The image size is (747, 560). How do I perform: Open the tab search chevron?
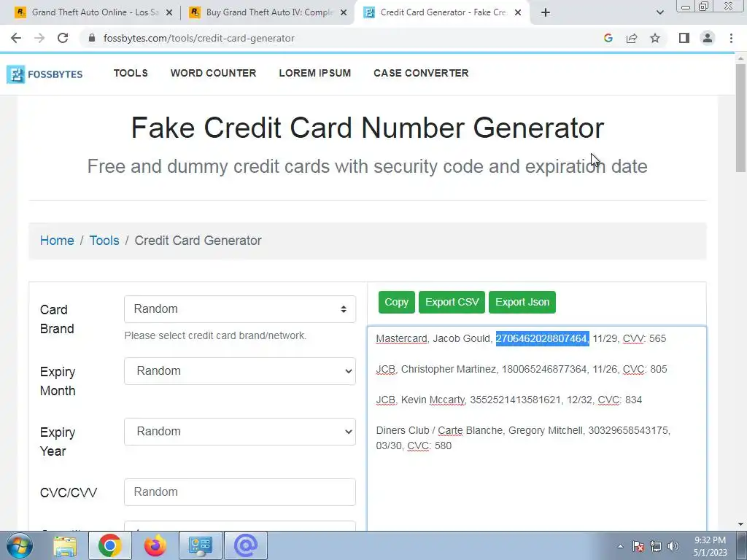click(x=659, y=12)
